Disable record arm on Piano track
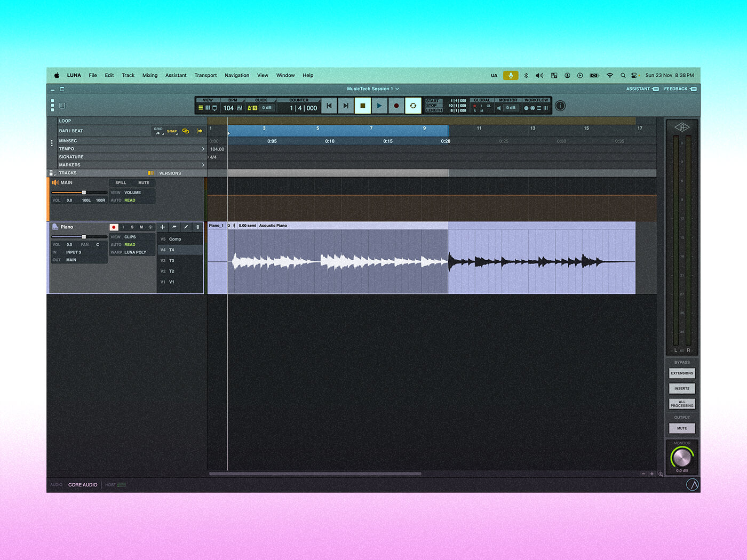This screenshot has height=560, width=747. coord(114,227)
